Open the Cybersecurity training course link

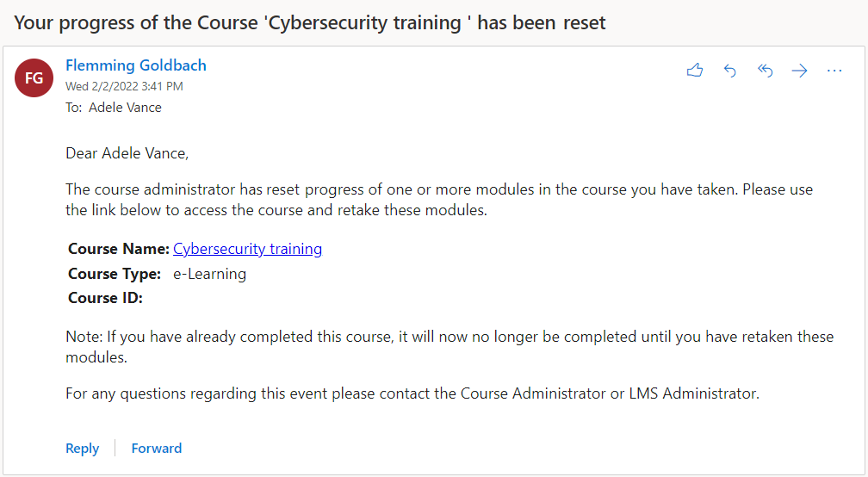pyautogui.click(x=247, y=249)
